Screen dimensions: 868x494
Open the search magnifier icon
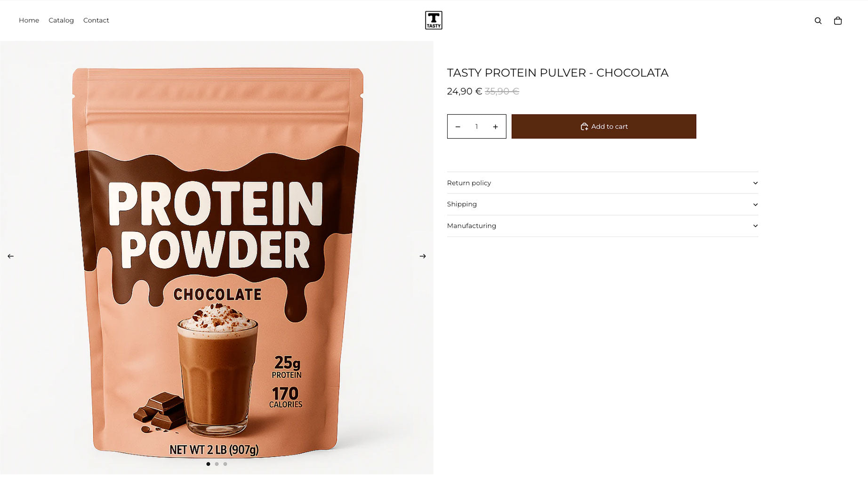818,21
